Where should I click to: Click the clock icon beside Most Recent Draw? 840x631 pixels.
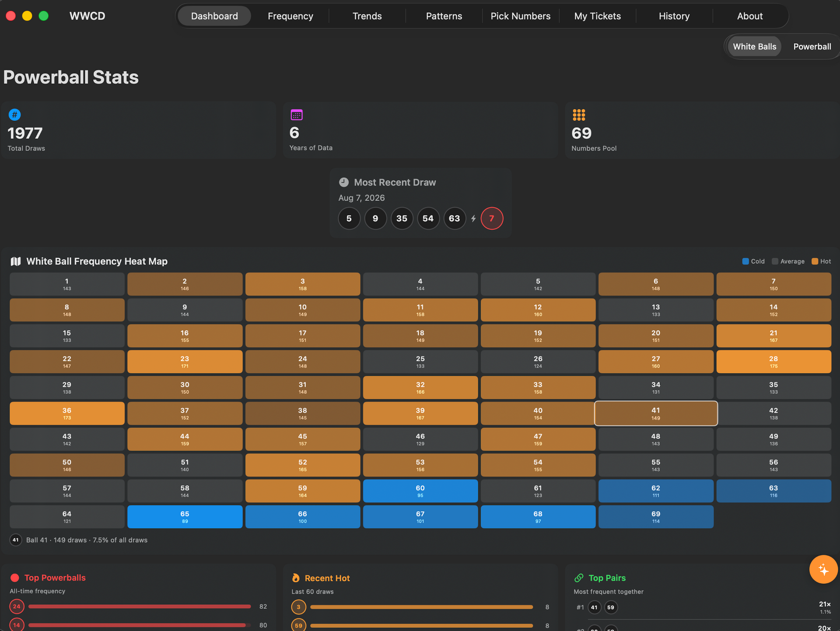344,182
